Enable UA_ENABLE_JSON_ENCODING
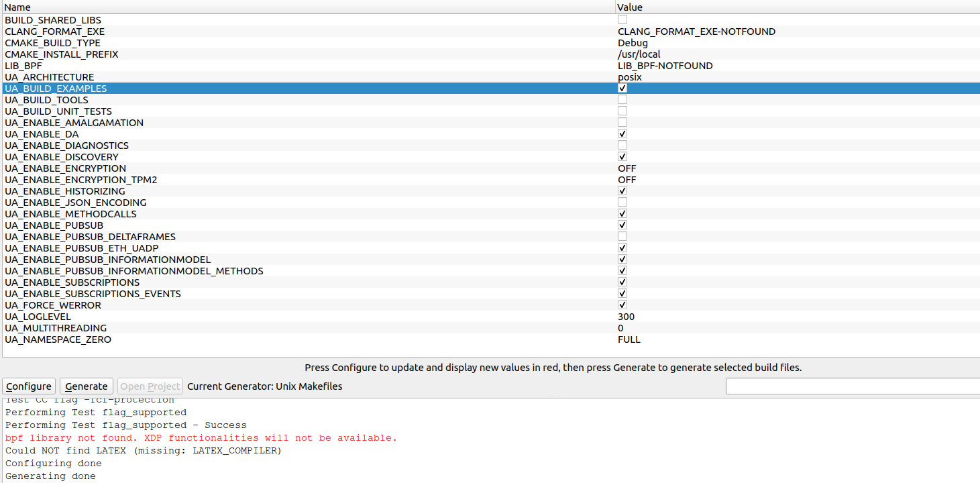The height and width of the screenshot is (483, 980). coord(622,201)
